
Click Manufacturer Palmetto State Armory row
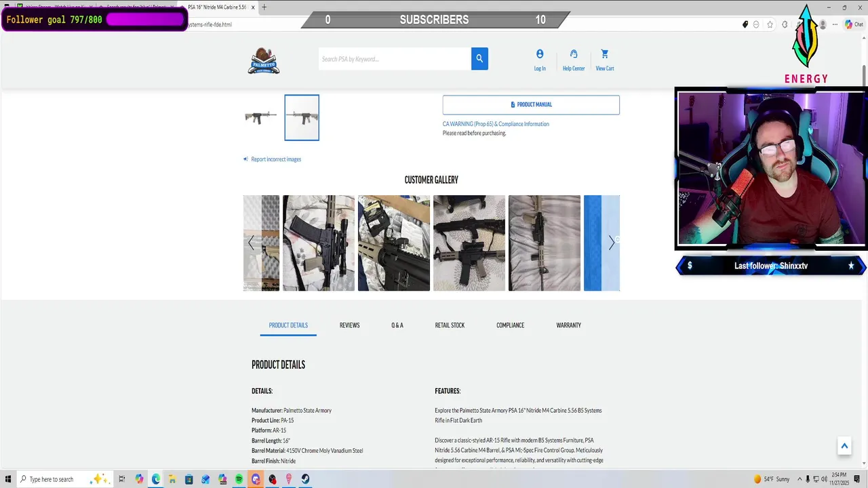tap(292, 411)
